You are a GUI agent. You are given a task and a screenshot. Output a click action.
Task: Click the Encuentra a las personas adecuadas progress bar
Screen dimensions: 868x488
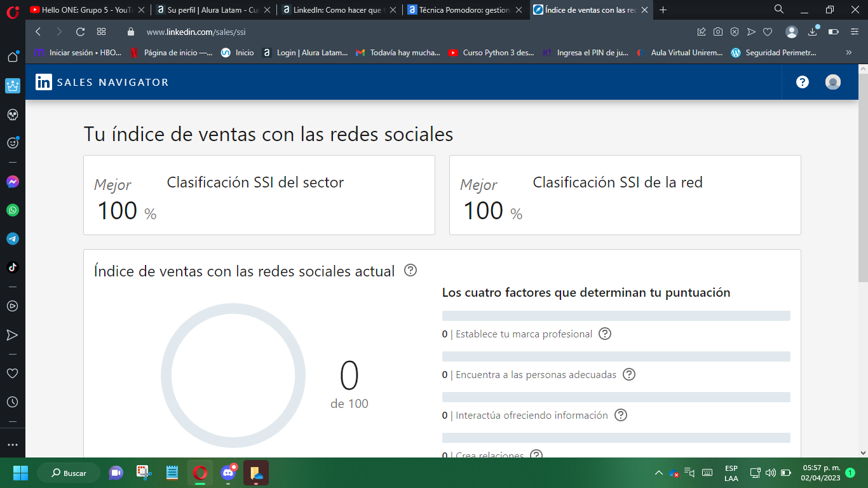[x=616, y=356]
